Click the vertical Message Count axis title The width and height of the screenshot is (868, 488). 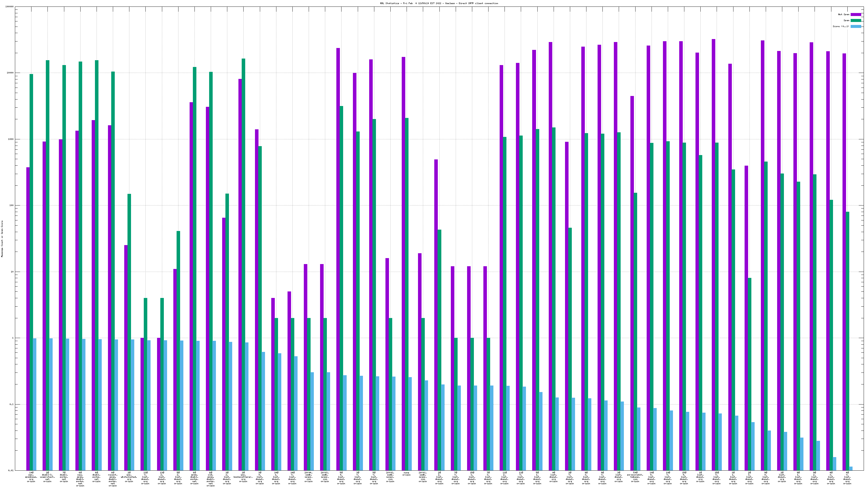point(2,239)
